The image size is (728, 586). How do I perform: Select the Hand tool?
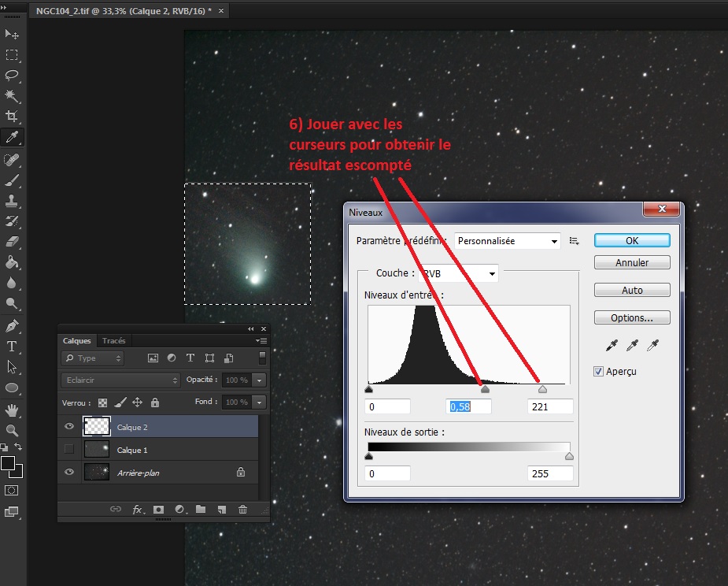(12, 410)
